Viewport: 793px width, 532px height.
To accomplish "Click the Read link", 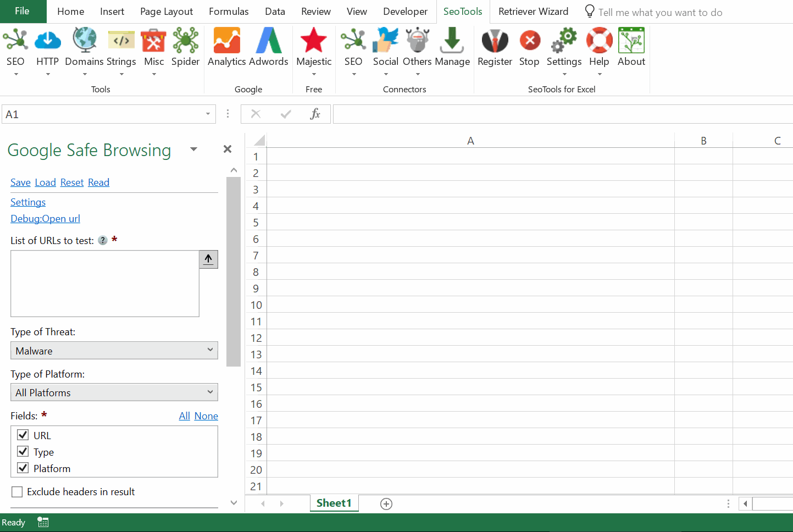I will [x=98, y=182].
